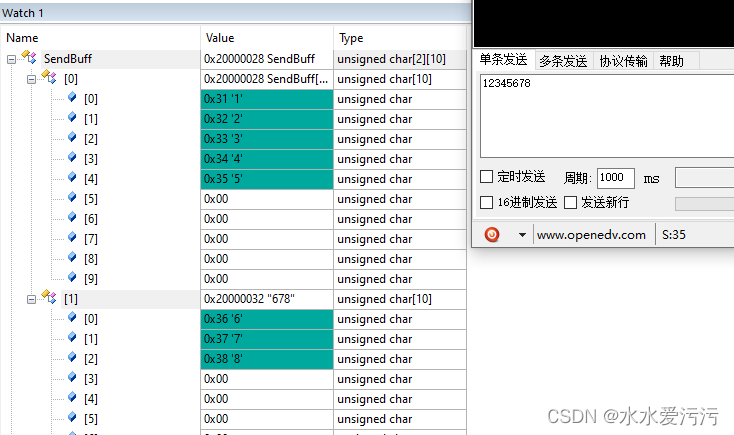Click the diamond icon for value 0x34 '4'
This screenshot has width=734, height=435.
click(x=72, y=157)
